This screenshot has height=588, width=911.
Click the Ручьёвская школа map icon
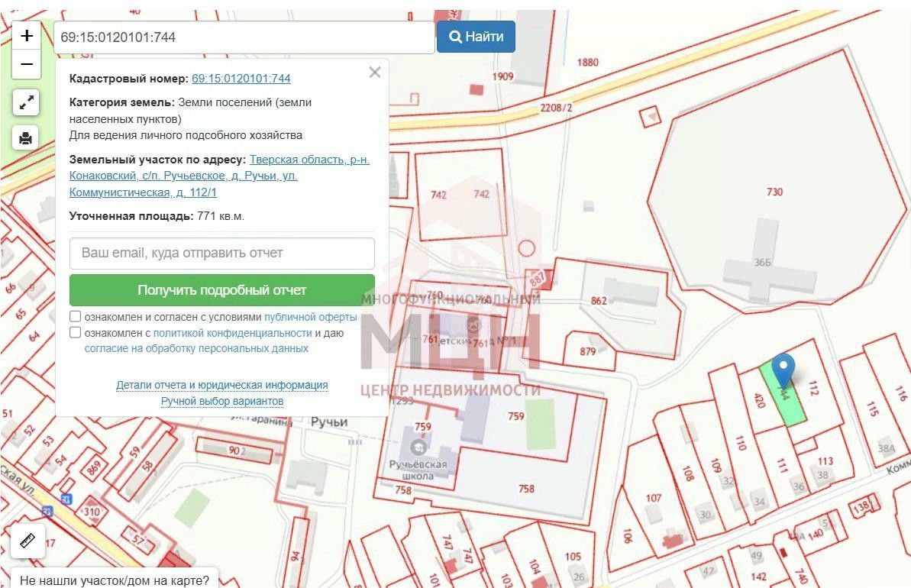(418, 447)
